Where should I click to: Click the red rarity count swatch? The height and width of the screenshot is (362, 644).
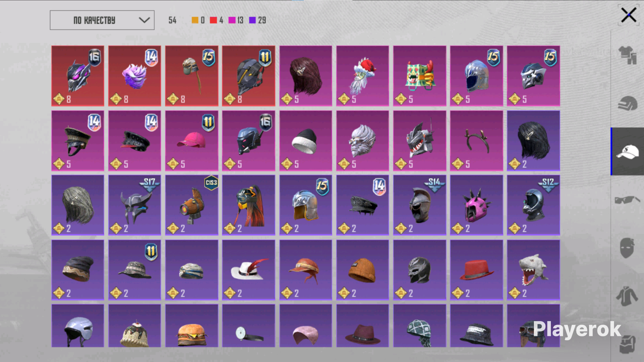coord(213,20)
